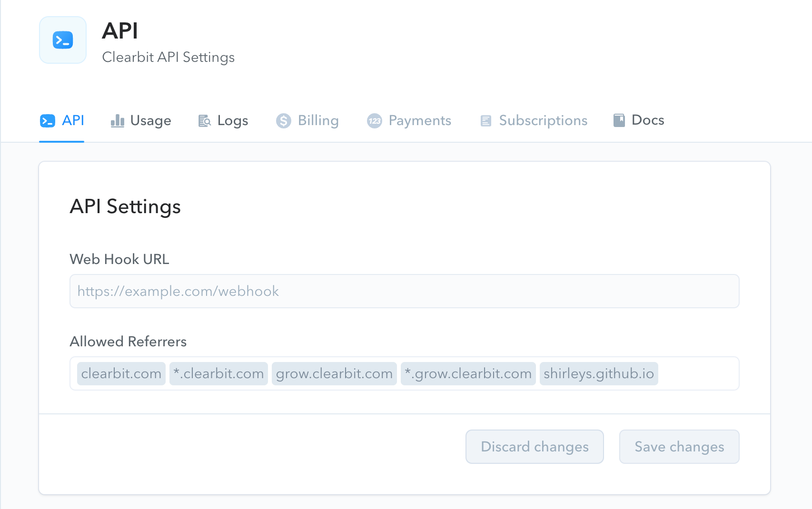Select the clearbit.com referrer tag
Viewport: 812px width, 509px height.
click(121, 373)
